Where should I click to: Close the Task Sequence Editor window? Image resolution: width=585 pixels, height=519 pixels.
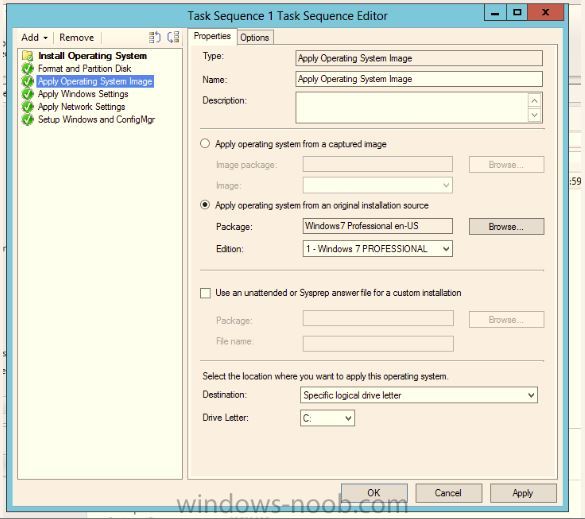[545, 13]
